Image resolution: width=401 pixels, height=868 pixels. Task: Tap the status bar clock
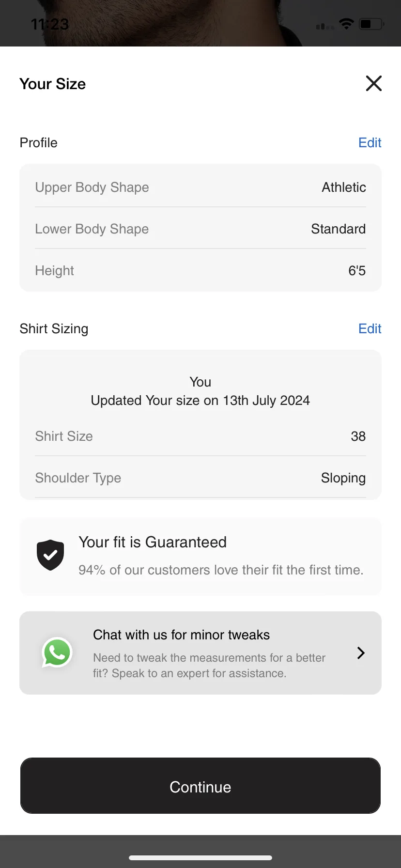point(50,24)
